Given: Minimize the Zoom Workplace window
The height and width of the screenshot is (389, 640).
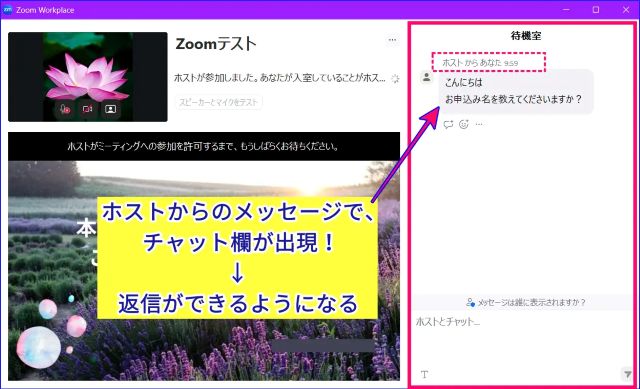Looking at the screenshot, I should tap(566, 9).
